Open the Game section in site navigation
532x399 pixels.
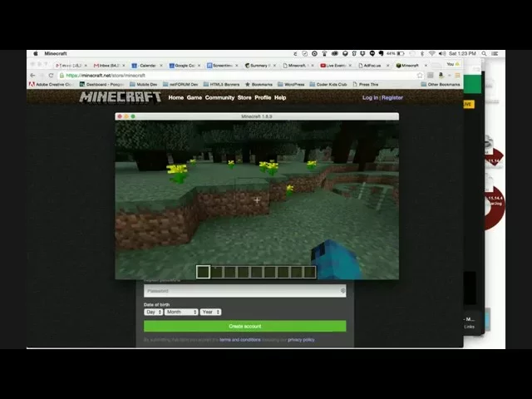point(194,97)
